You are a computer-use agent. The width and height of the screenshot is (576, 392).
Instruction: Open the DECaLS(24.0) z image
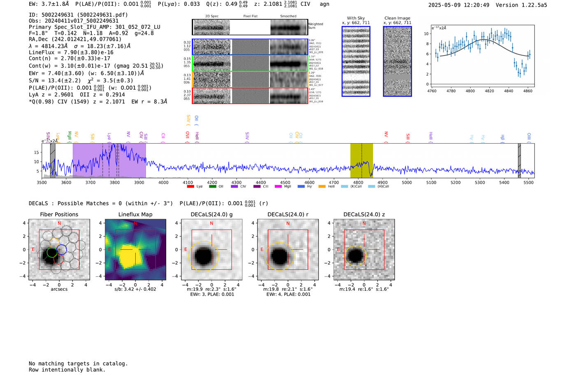tap(364, 250)
